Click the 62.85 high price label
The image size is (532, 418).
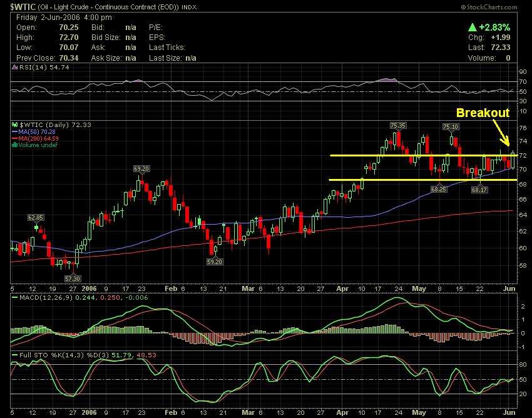pyautogui.click(x=36, y=218)
